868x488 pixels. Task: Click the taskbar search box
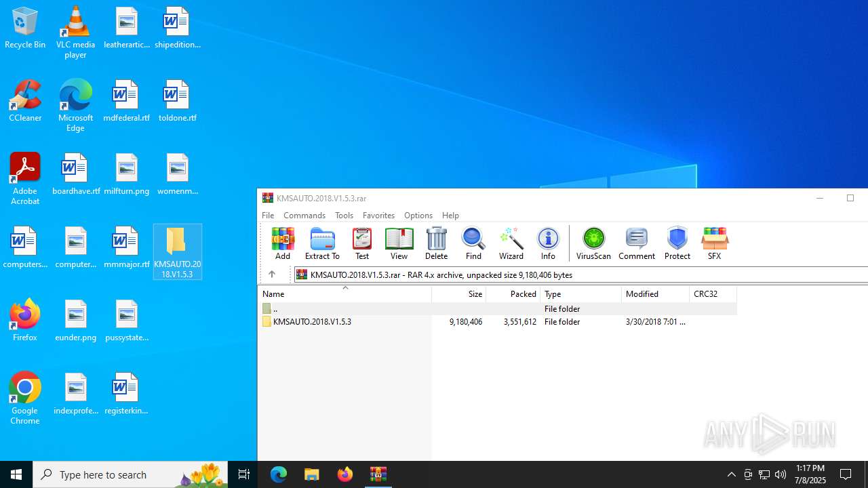pos(130,474)
